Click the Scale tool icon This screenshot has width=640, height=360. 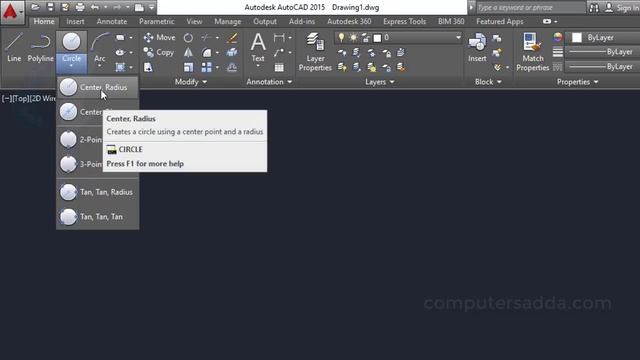188,67
